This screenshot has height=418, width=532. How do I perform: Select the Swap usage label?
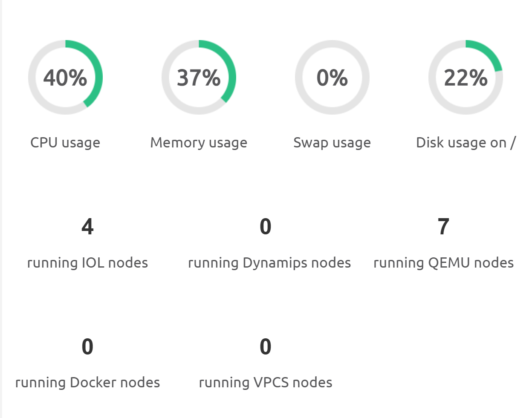coord(332,143)
